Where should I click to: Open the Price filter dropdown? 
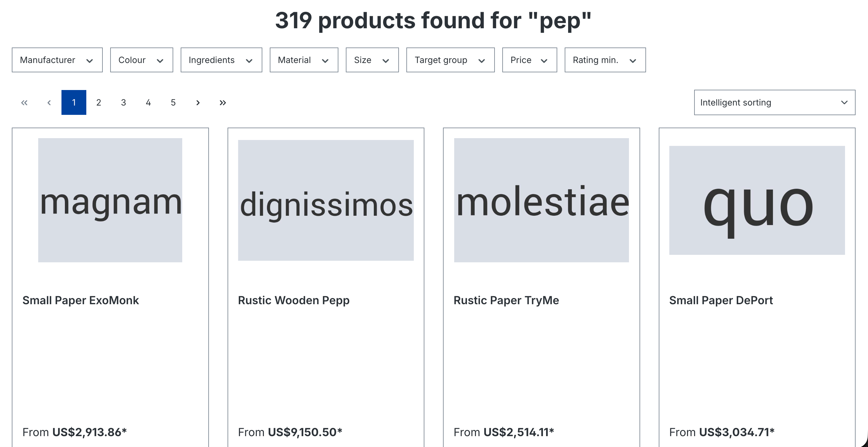[529, 60]
